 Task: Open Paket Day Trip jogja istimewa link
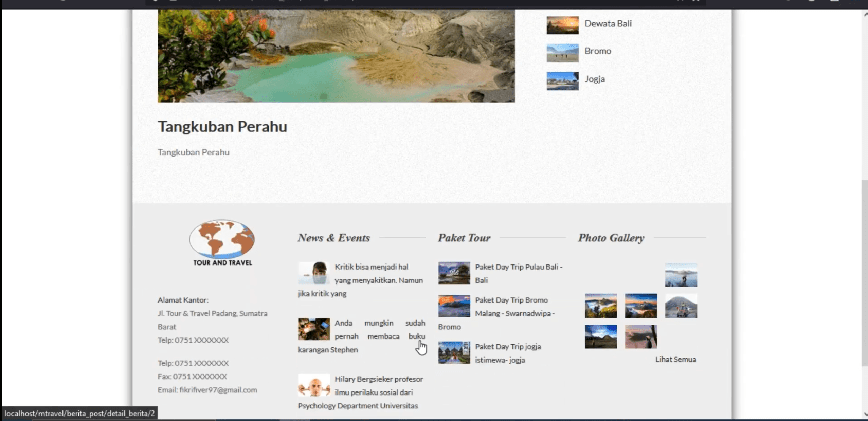(x=508, y=353)
